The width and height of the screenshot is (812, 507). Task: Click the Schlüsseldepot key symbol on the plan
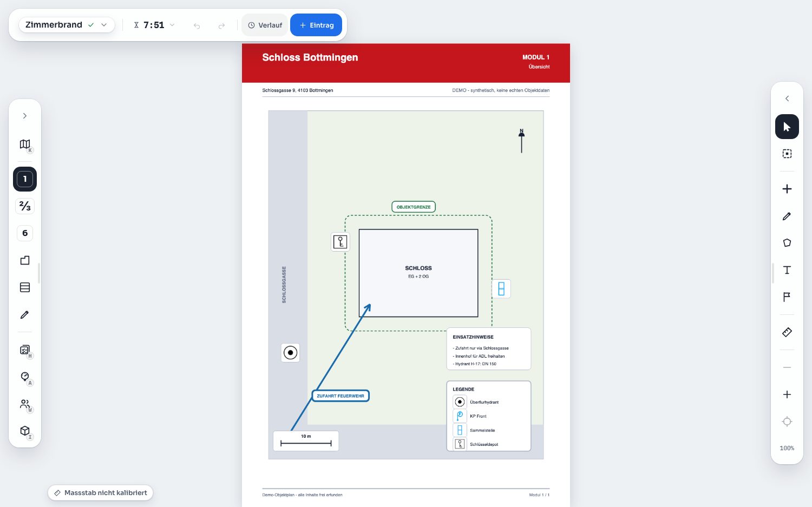pyautogui.click(x=340, y=242)
